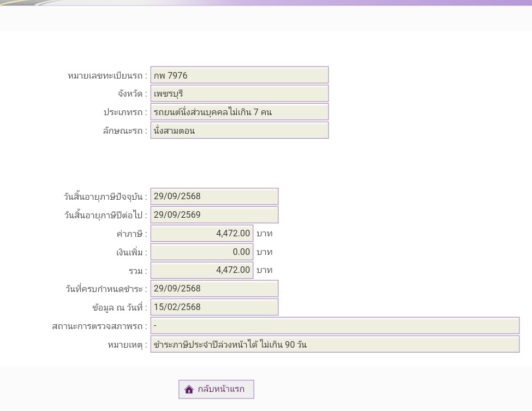Click the label หมายเหตุ

[127, 345]
